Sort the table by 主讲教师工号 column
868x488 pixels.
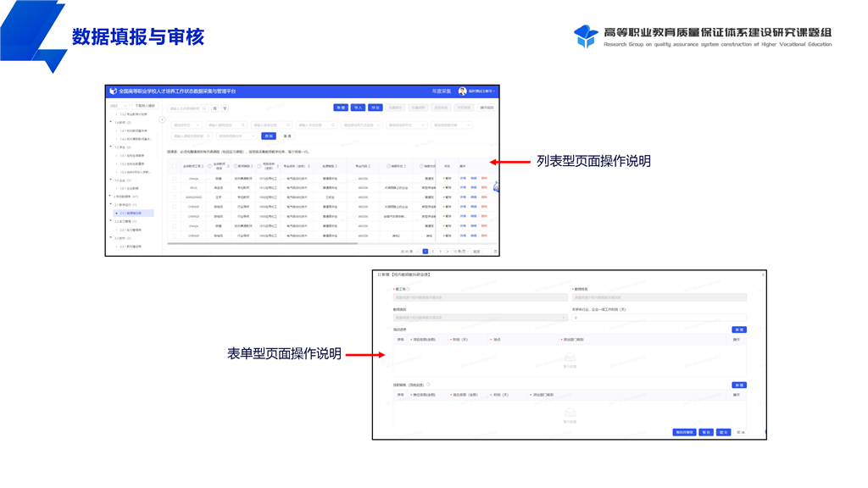(x=203, y=166)
